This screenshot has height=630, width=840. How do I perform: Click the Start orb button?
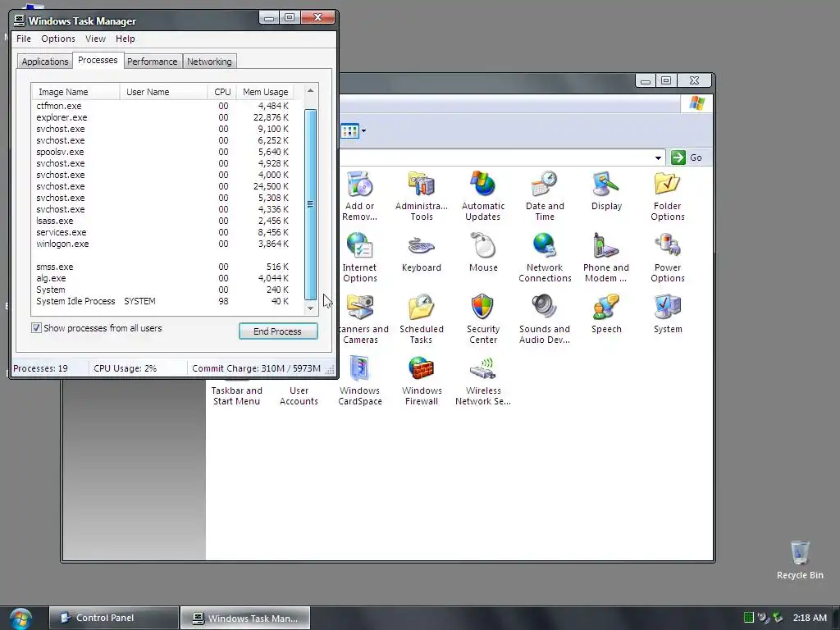[21, 619]
